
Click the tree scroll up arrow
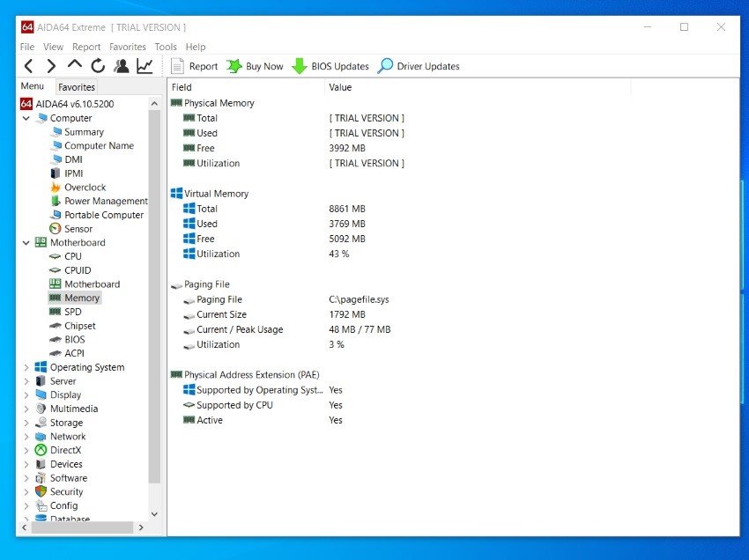coord(154,103)
